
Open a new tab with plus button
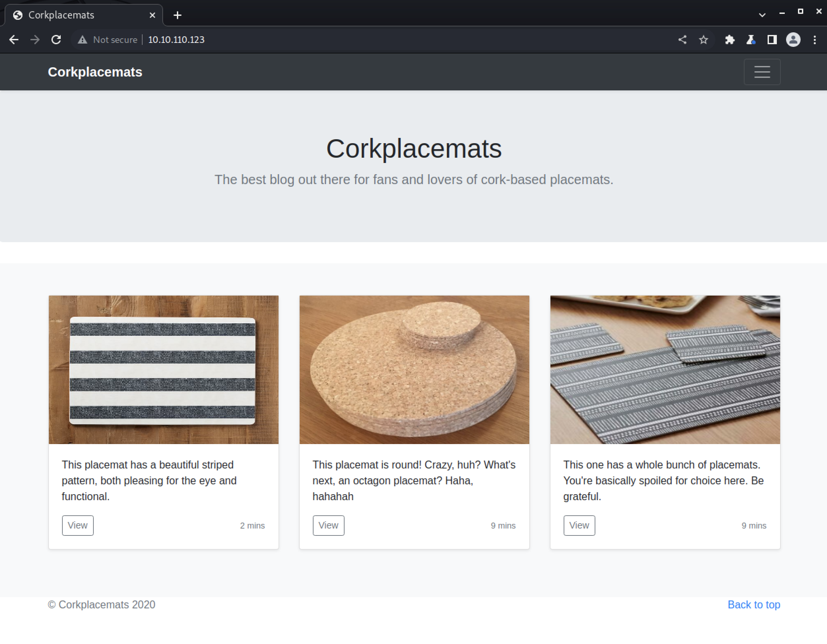(x=178, y=15)
